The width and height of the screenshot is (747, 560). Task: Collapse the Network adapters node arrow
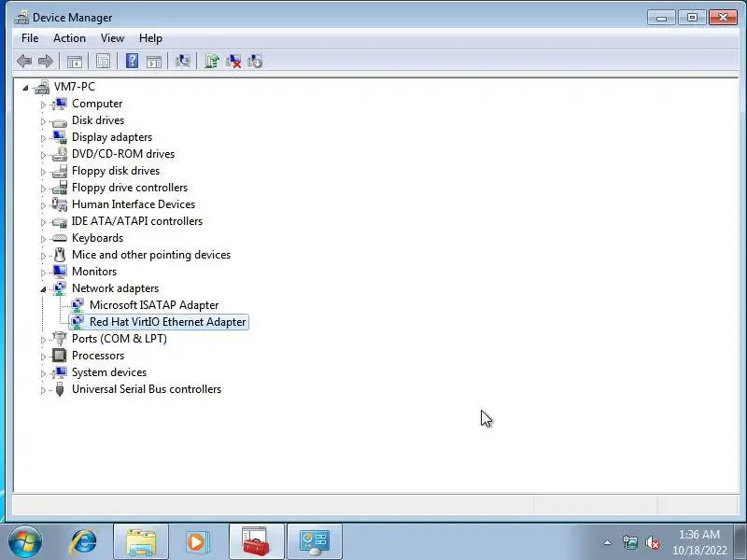(x=43, y=289)
